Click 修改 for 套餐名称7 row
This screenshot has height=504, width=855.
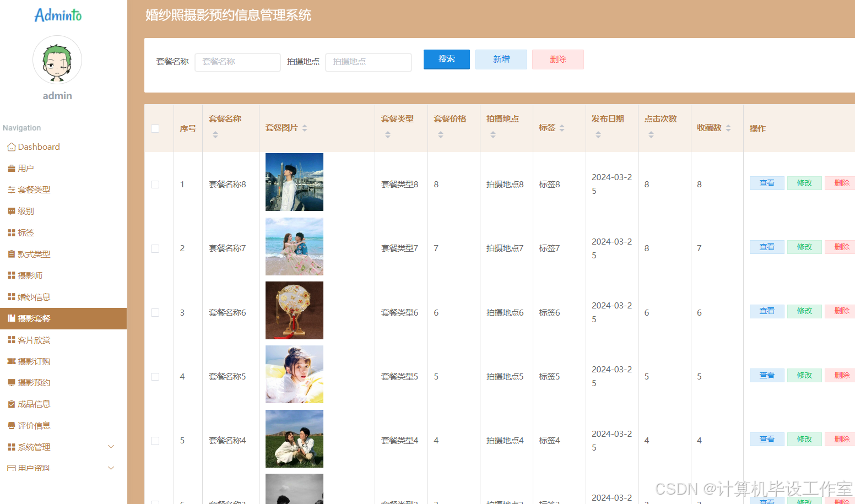click(x=804, y=247)
